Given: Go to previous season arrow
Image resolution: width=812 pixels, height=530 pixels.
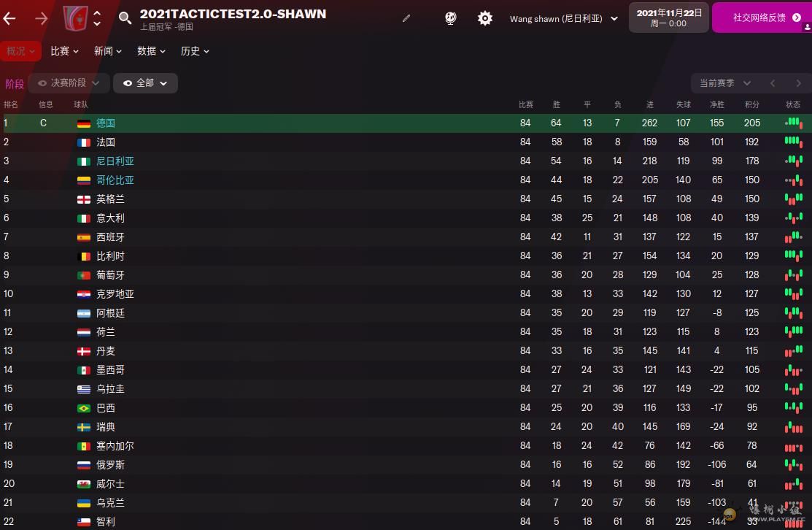Looking at the screenshot, I should pos(773,83).
